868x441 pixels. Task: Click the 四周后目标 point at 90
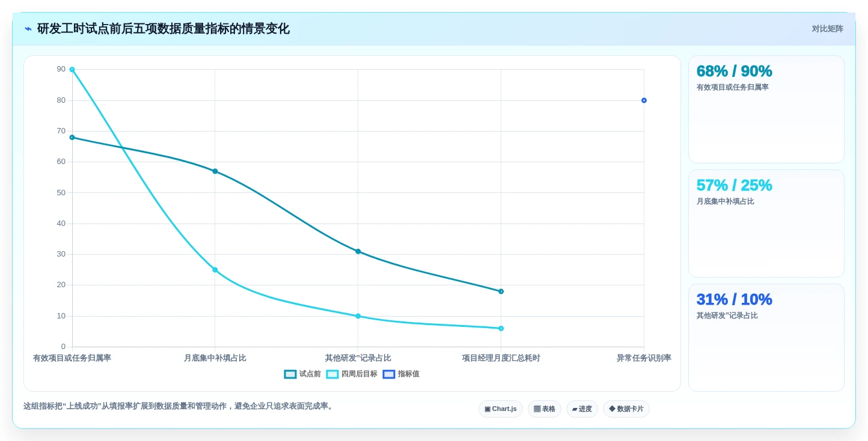[72, 70]
